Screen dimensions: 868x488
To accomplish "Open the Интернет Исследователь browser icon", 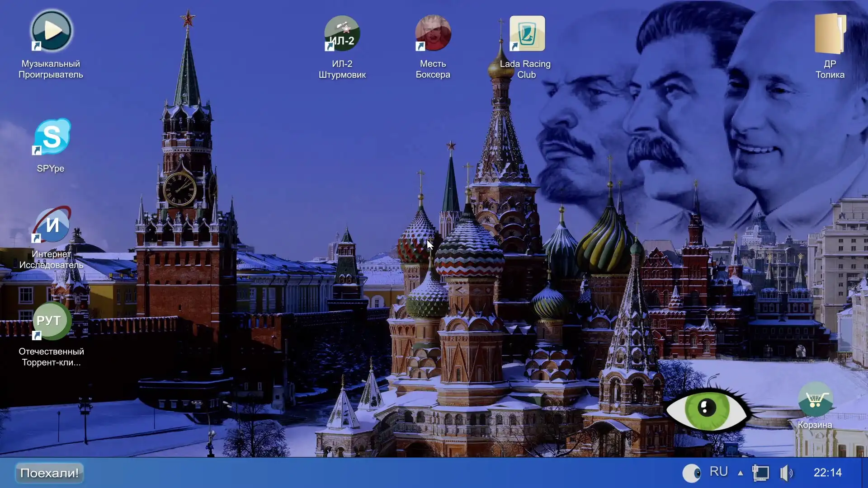I will pos(52,225).
